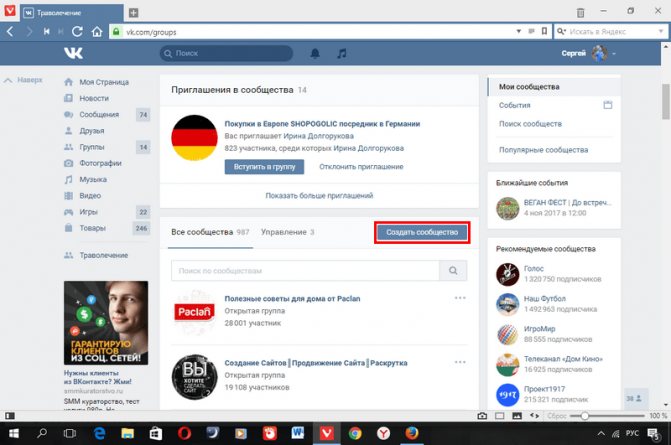This screenshot has height=445, width=671.
Task: Click the page vertical scrollbar thumb
Action: click(x=666, y=101)
